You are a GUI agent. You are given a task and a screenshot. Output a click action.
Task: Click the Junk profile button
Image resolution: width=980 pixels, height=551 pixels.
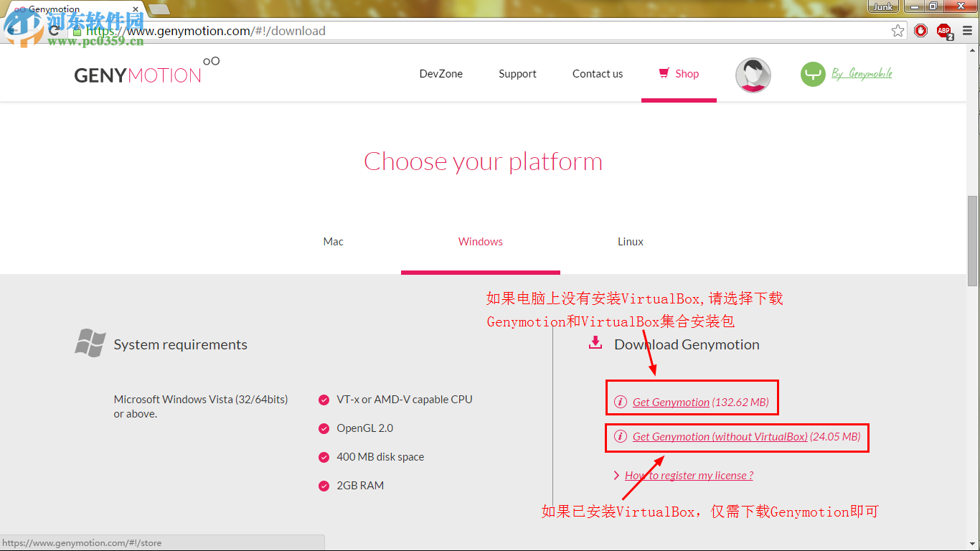point(883,6)
